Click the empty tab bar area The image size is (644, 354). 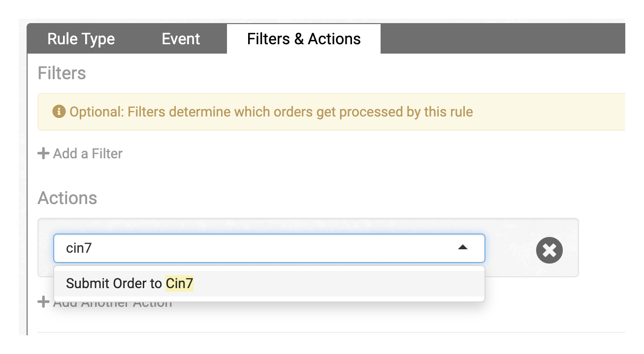[503, 39]
